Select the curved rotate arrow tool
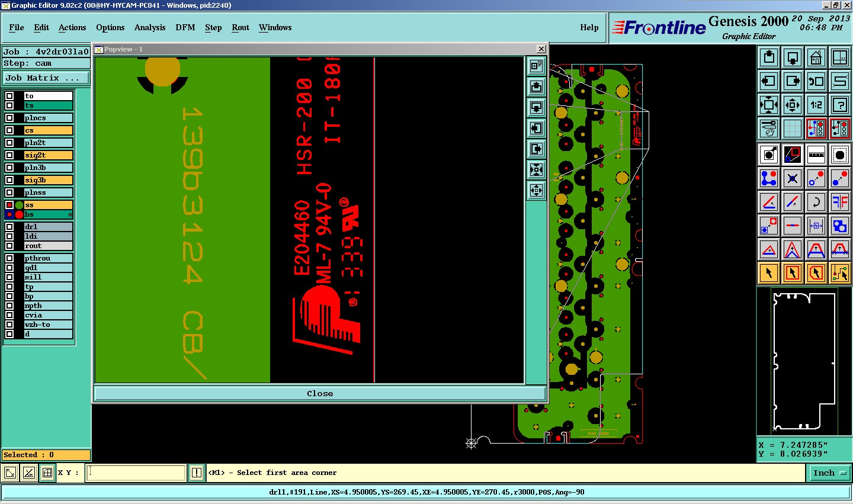This screenshot has width=853, height=504. tap(816, 202)
